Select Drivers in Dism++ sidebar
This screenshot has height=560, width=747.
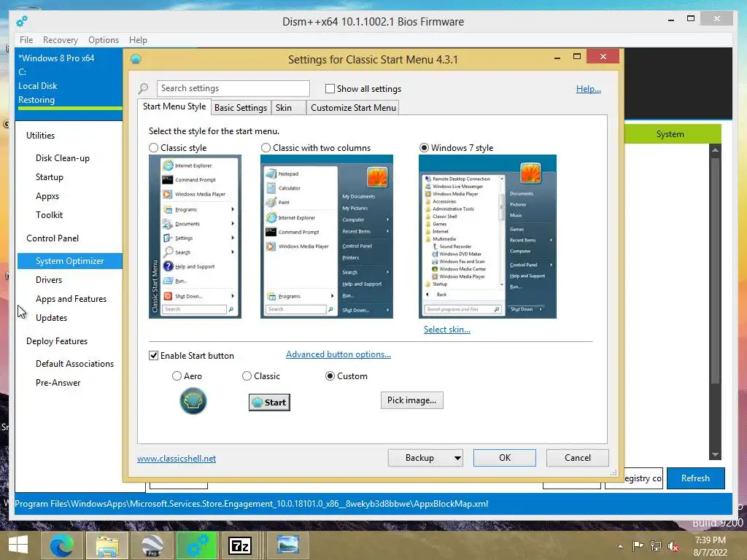49,280
